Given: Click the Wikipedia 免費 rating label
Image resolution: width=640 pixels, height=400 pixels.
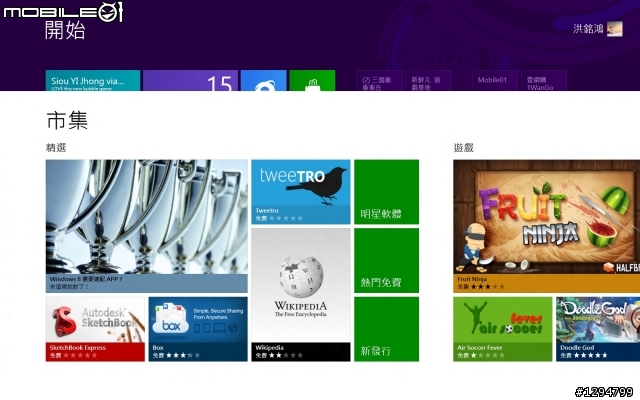Looking at the screenshot, I should click(x=260, y=356).
